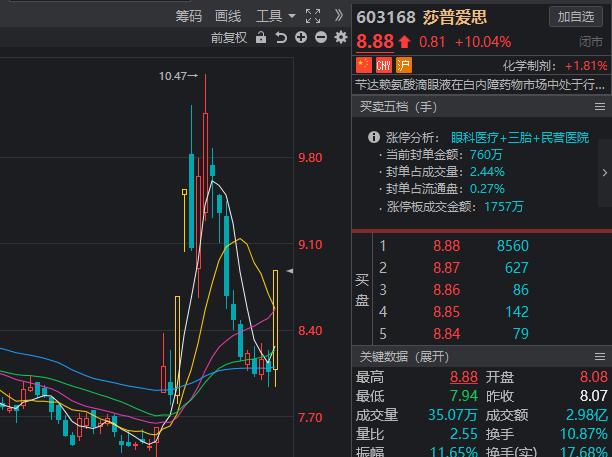Click the 沪 Shanghai market badge

pyautogui.click(x=404, y=65)
